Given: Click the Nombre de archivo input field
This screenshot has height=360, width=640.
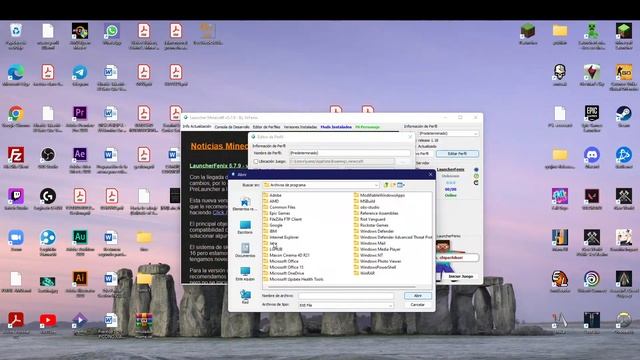Looking at the screenshot, I should tap(346, 296).
